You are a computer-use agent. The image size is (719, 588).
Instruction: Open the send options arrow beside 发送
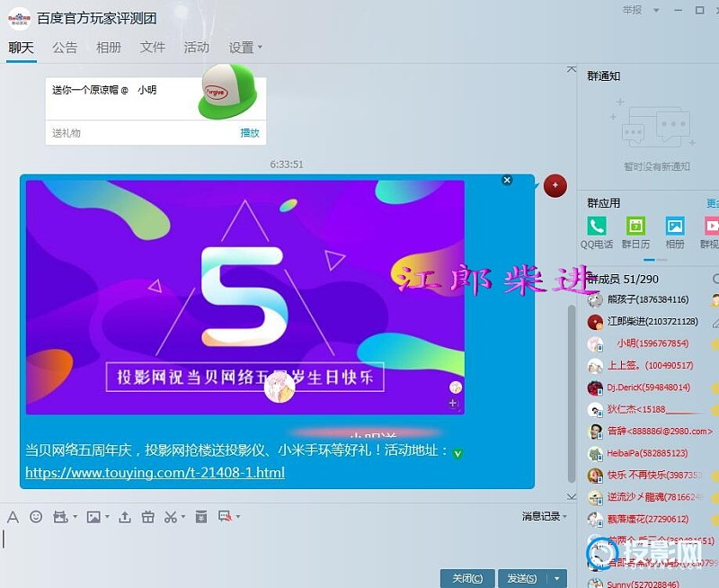556,579
